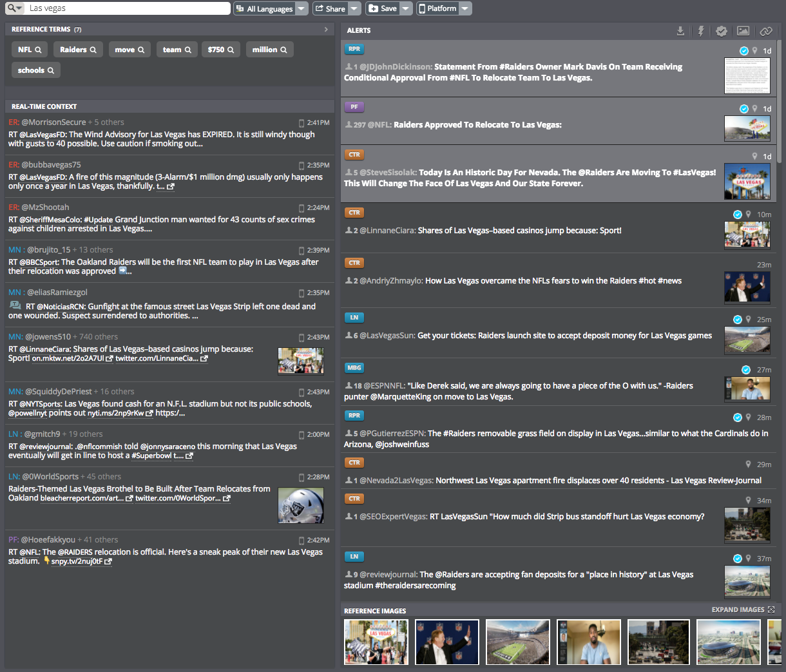Search the $750 reference term
This screenshot has height=672, width=786.
pos(221,50)
